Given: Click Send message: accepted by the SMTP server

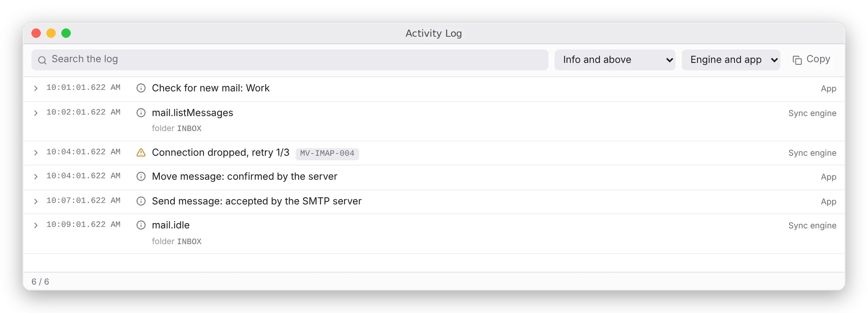Looking at the screenshot, I should tap(256, 201).
